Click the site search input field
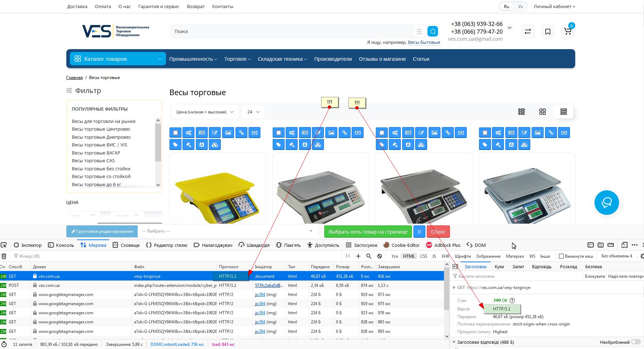 click(x=291, y=32)
